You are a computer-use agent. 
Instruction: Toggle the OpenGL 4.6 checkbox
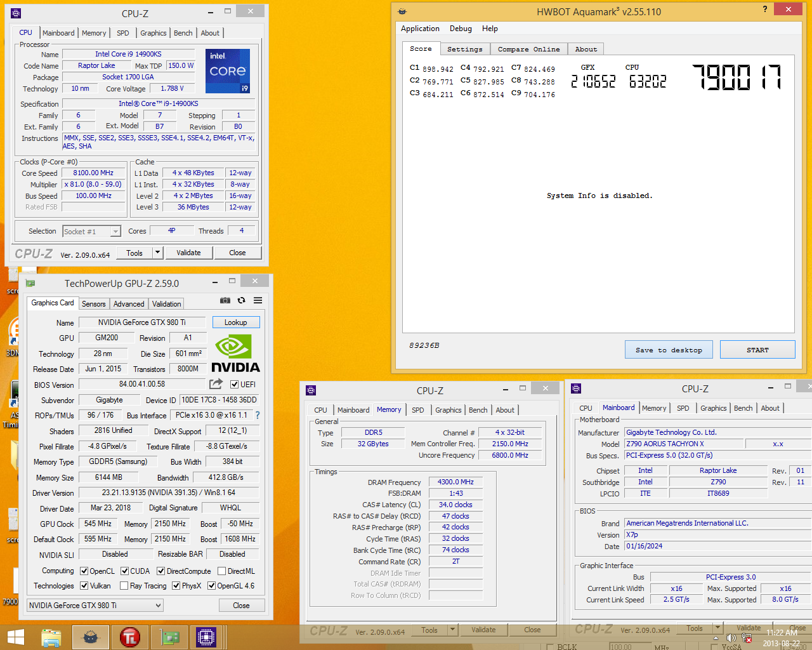tap(212, 586)
